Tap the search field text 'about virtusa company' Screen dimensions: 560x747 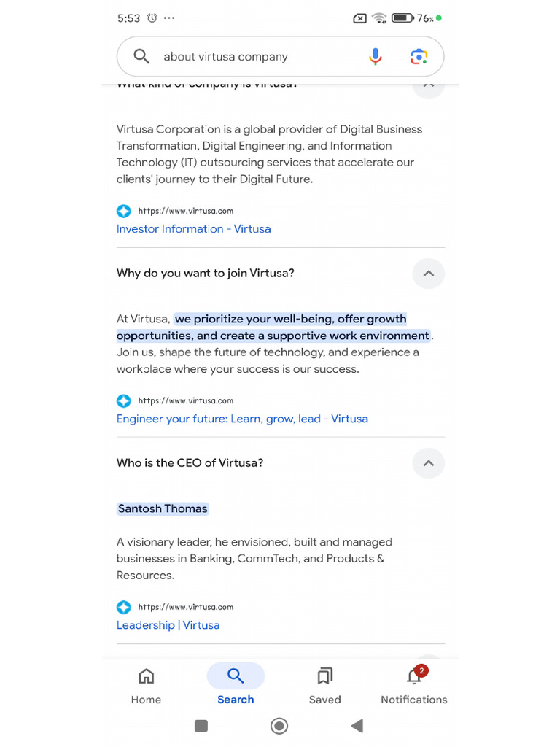coord(225,57)
